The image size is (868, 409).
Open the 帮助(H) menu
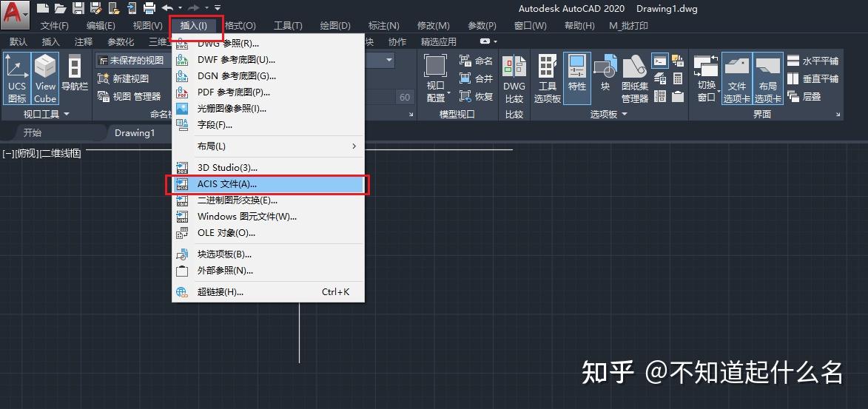click(x=579, y=25)
